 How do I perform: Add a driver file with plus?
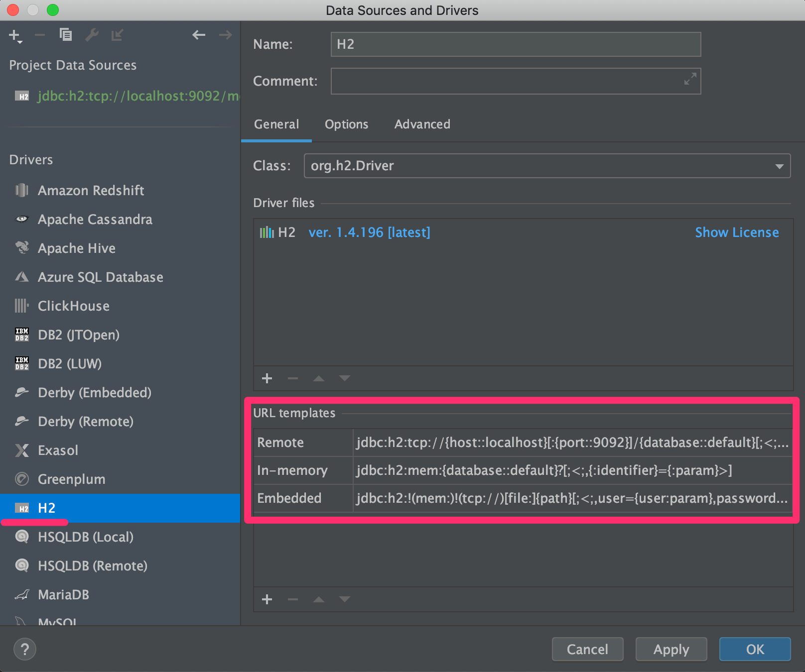(267, 378)
